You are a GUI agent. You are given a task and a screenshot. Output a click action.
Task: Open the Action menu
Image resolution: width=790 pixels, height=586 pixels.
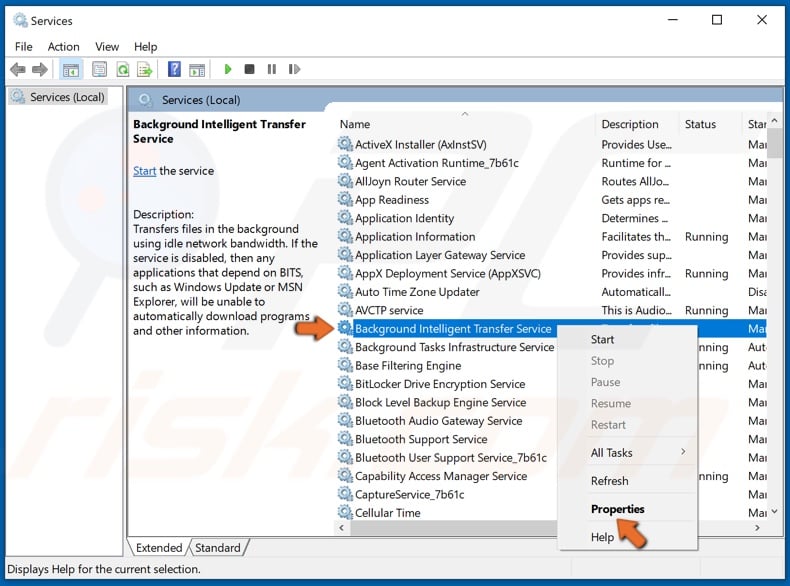63,47
